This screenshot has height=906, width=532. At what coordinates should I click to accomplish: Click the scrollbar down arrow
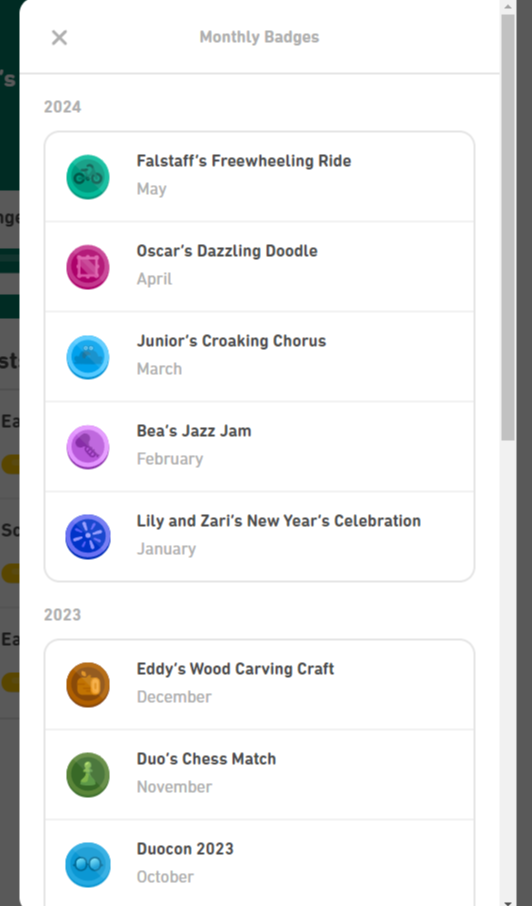(508, 901)
